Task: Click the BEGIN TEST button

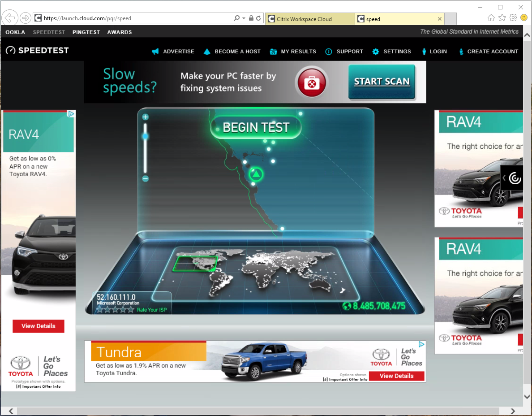Action: click(256, 128)
